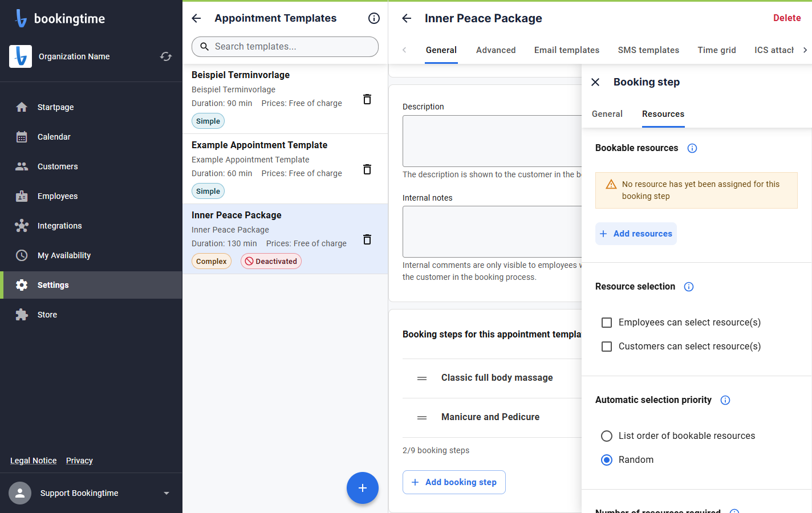Show Automatic selection priority info

tap(725, 400)
